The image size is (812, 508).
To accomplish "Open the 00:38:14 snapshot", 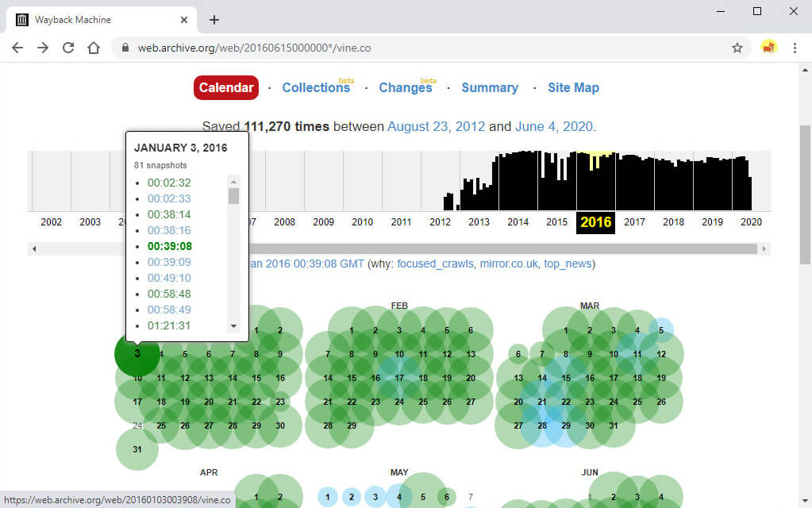I will pyautogui.click(x=169, y=214).
